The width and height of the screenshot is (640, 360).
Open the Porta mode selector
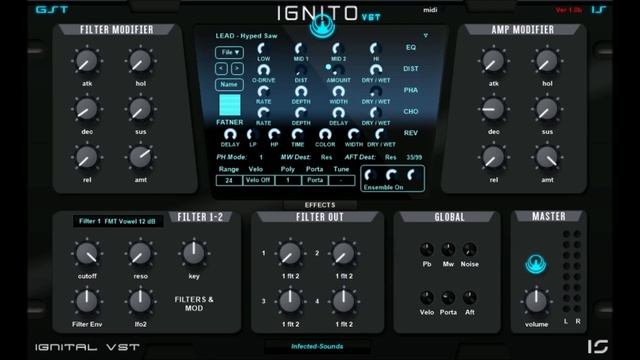click(315, 180)
